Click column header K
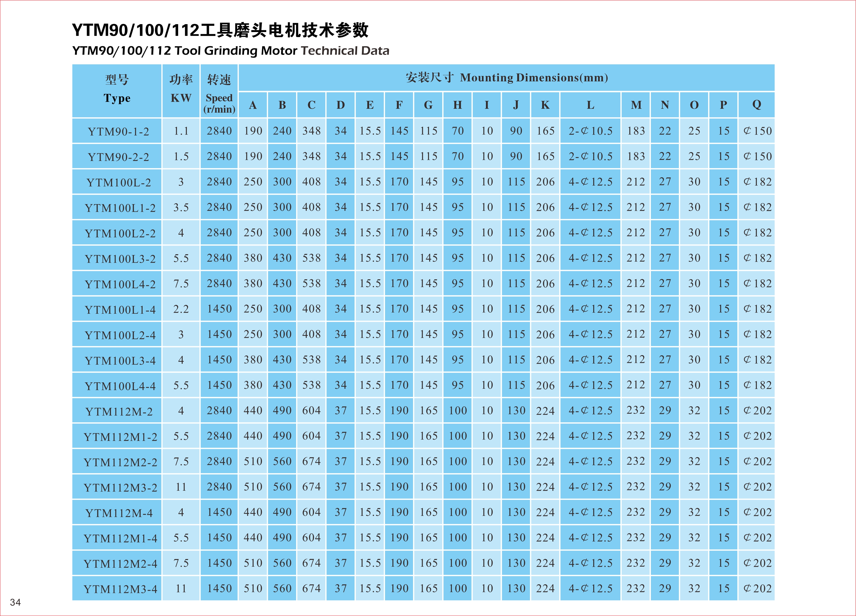Viewport: 856px width, 616px height. tap(545, 105)
